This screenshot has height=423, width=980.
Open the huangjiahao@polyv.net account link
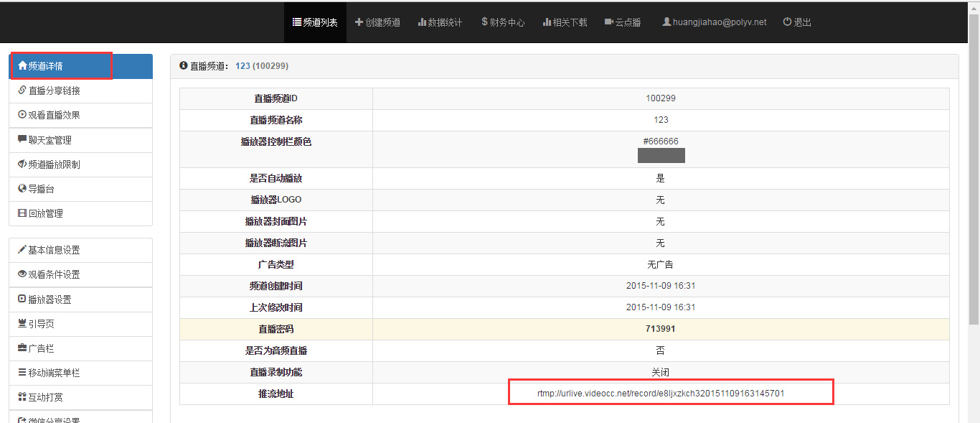[x=715, y=22]
